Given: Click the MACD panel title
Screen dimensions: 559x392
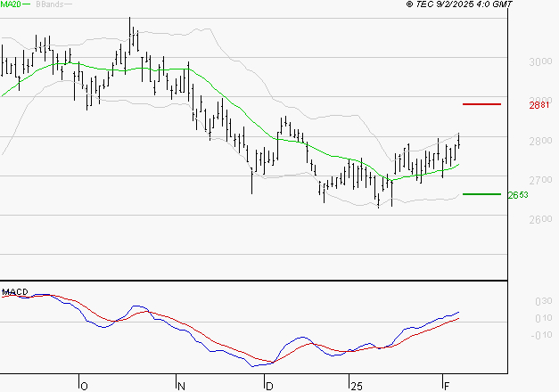Looking at the screenshot, I should [x=15, y=292].
